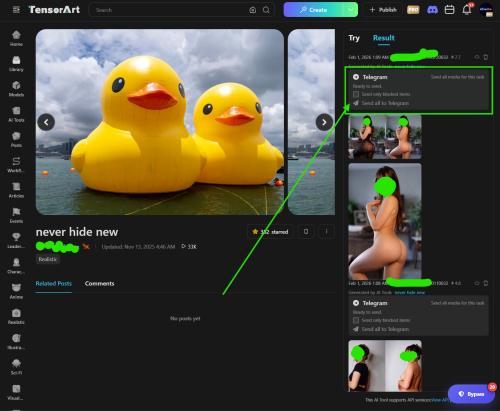Viewport: 500px width, 411px height.
Task: Delete the Feb 1 1:09 AM task via trash icon
Action: pos(486,57)
